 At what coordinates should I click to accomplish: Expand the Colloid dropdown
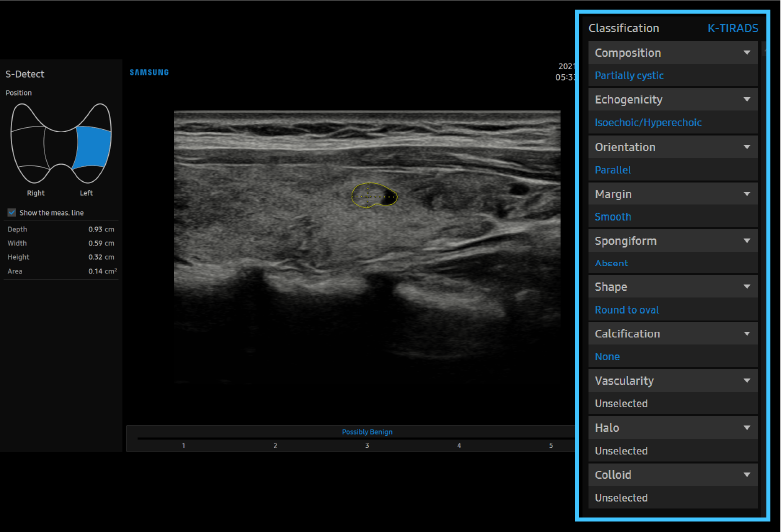point(673,475)
